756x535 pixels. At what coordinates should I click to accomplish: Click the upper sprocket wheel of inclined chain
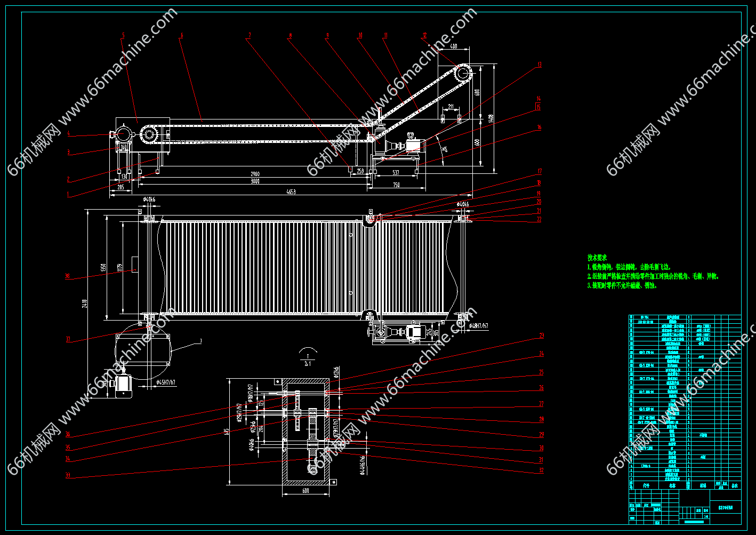coord(462,73)
